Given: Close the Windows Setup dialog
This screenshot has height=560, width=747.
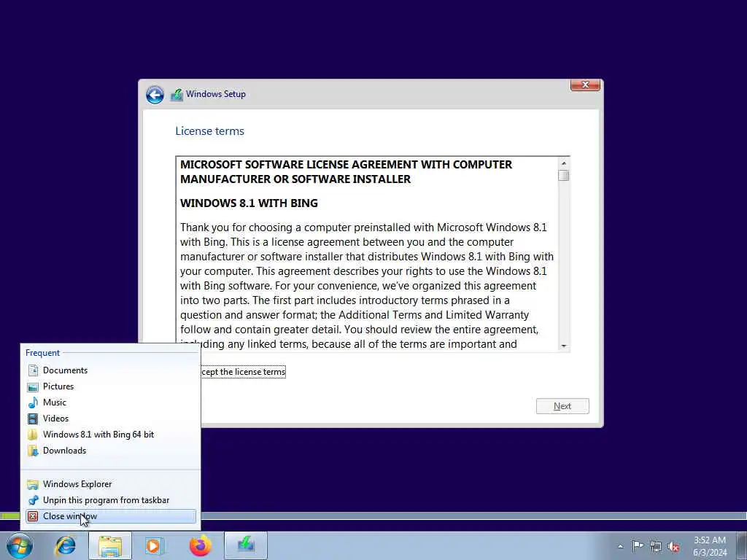Looking at the screenshot, I should (585, 85).
